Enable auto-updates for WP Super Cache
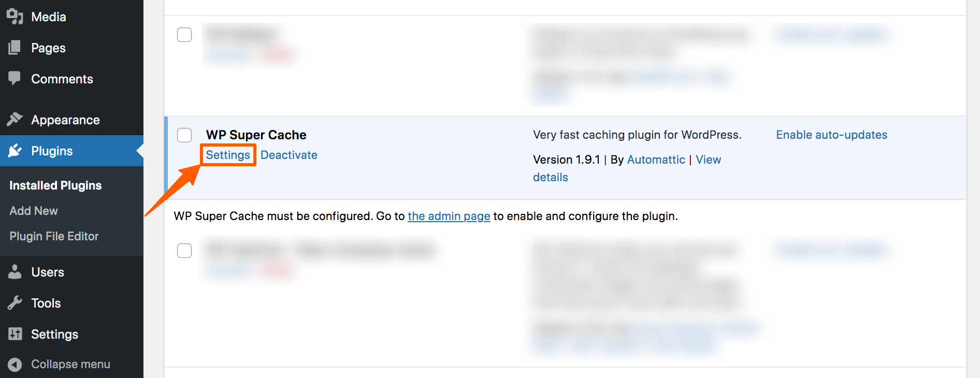Image resolution: width=980 pixels, height=378 pixels. (831, 135)
